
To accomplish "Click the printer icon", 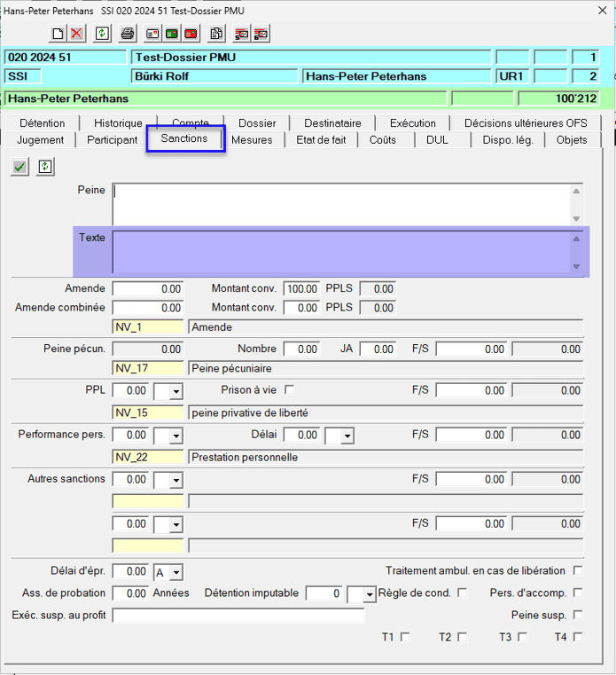I will pos(128,34).
